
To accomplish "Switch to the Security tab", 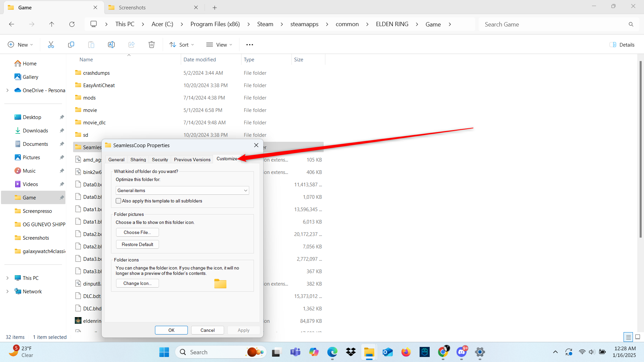I will pos(160,160).
